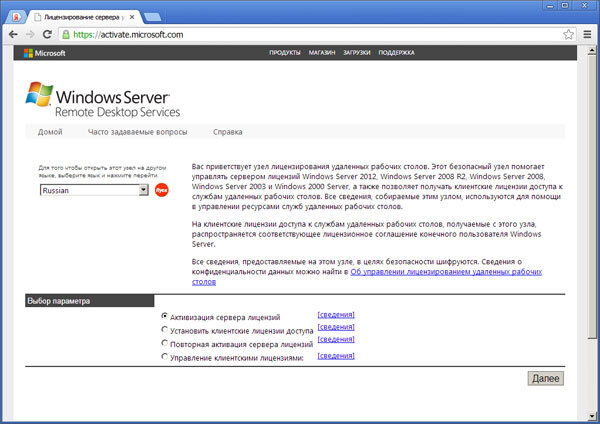Select Установить клиентские лицензии доступа option
Viewport: 600px width, 424px height.
click(165, 329)
